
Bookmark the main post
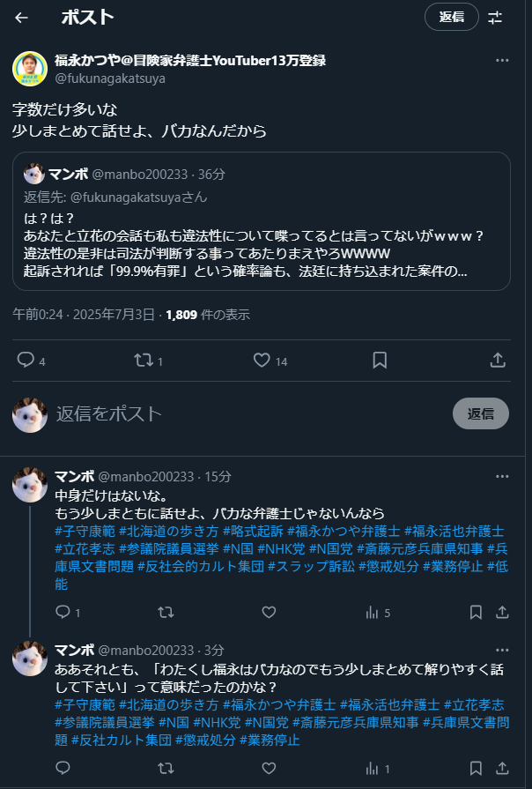click(380, 361)
